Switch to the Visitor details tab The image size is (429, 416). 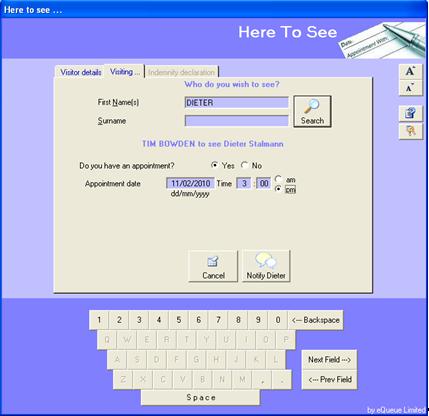point(81,72)
